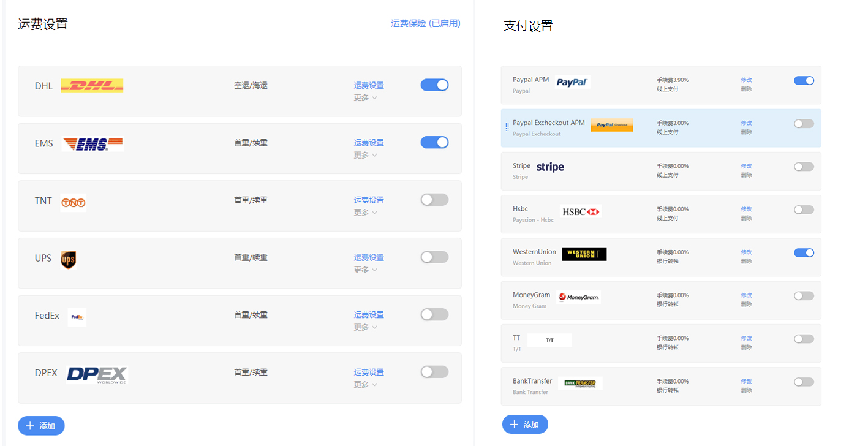
Task: Click the MoneyGram logo icon
Action: (578, 297)
